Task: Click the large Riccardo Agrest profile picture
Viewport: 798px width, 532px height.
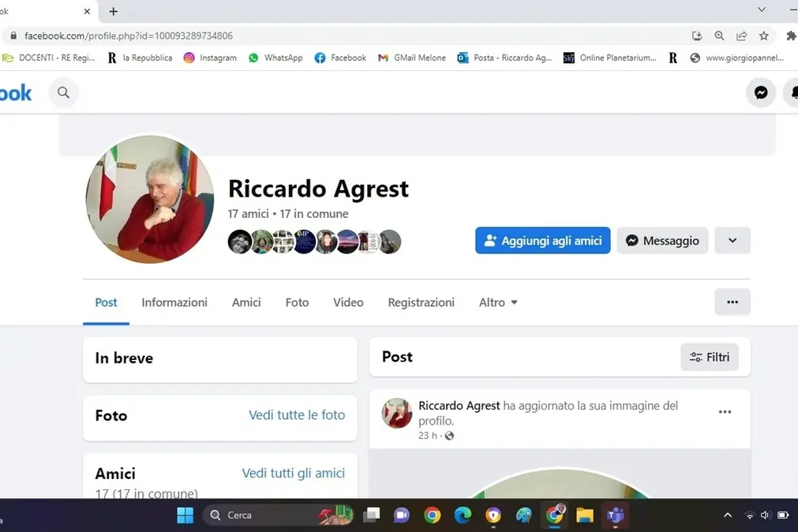Action: 150,199
